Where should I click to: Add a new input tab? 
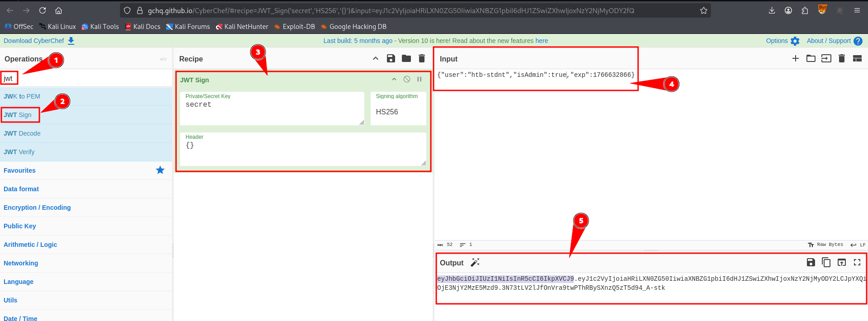pos(795,58)
